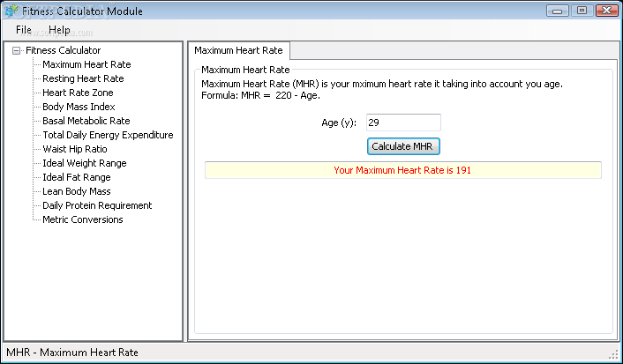
Task: Select the Maximum Heart Rate tab
Action: 238,50
